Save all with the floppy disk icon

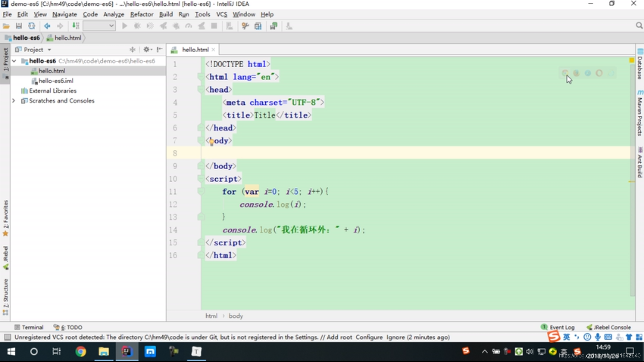(x=19, y=26)
